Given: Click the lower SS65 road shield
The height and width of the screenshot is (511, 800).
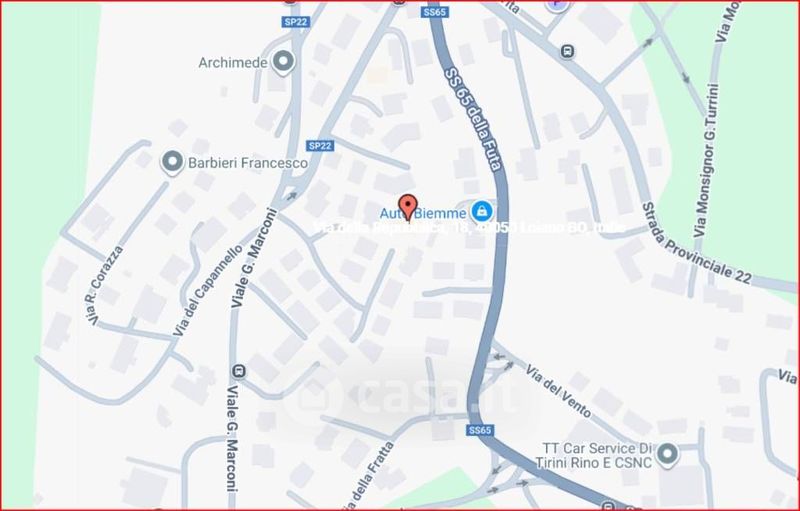Looking at the screenshot, I should click(480, 430).
